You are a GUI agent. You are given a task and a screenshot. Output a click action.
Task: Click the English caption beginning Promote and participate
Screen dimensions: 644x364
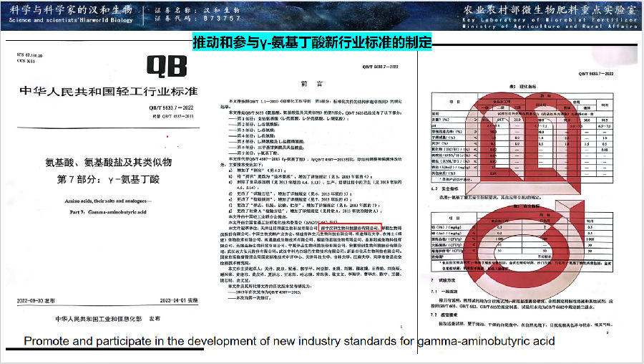(289, 341)
